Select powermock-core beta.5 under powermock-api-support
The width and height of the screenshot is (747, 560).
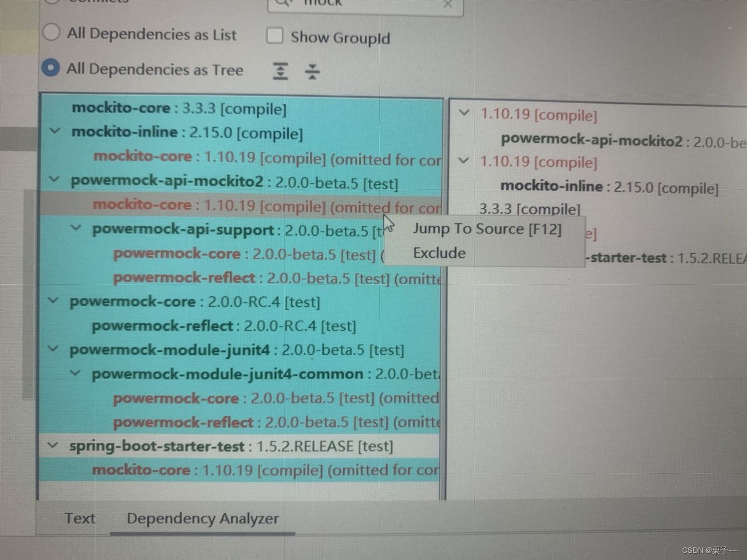(x=241, y=254)
